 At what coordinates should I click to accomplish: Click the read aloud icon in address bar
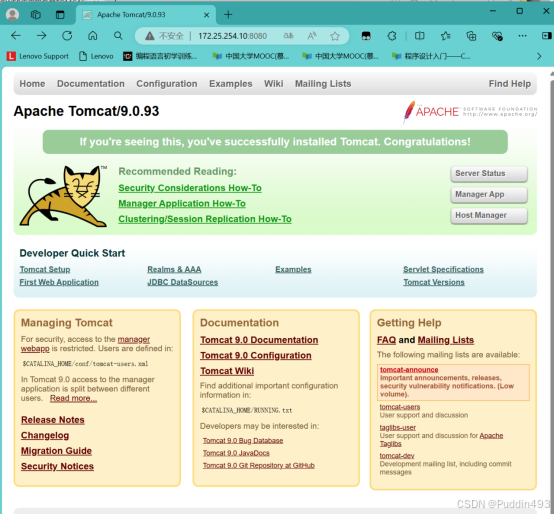click(312, 36)
